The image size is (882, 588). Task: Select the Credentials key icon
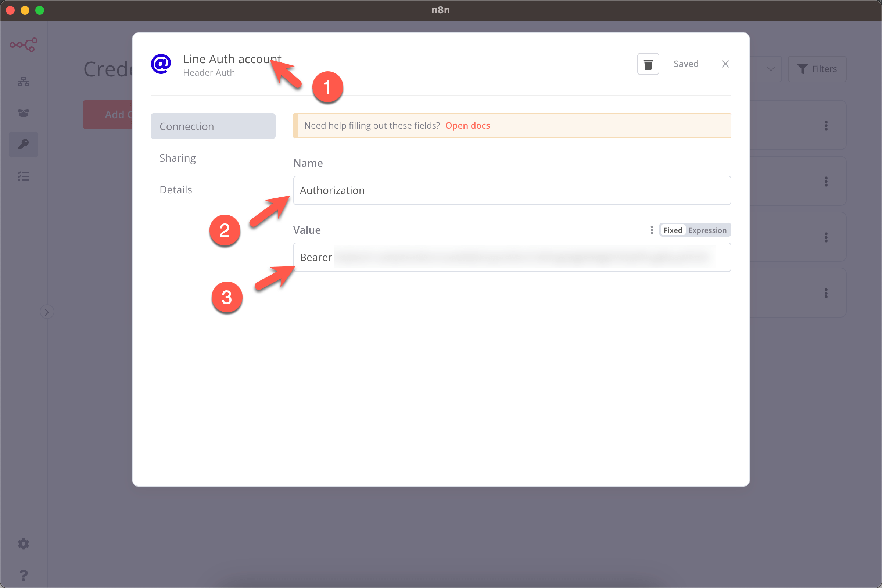(x=24, y=144)
